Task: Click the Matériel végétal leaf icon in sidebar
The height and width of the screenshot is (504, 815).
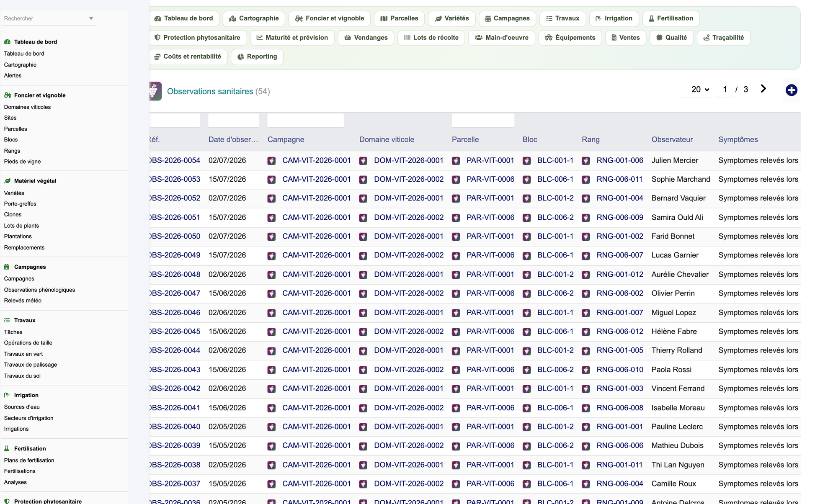Action: pyautogui.click(x=7, y=181)
